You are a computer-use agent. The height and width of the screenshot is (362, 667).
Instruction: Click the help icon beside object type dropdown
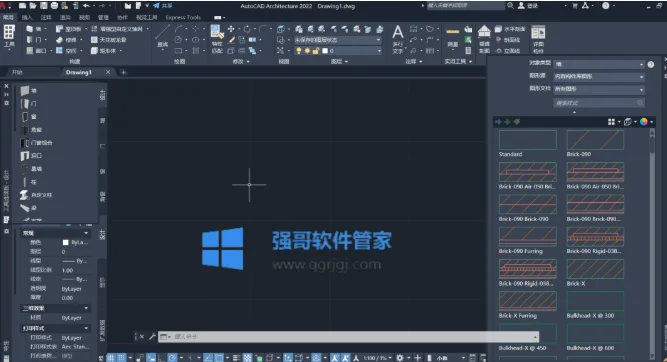(x=650, y=64)
